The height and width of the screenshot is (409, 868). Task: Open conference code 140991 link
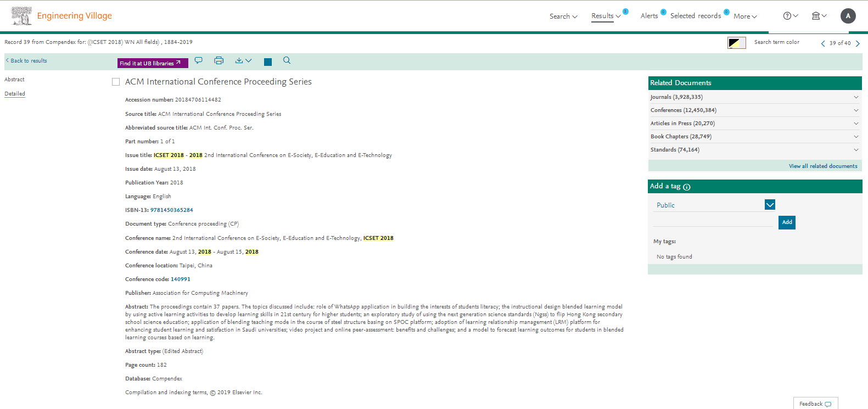181,279
